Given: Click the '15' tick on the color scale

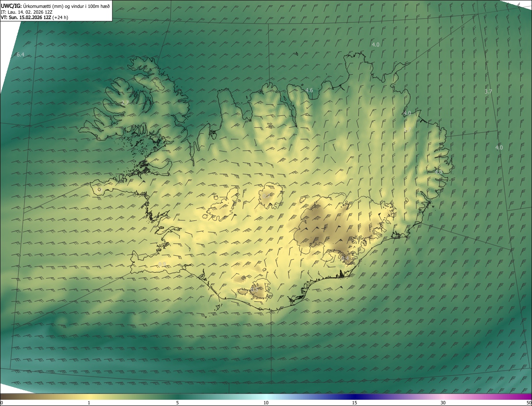Looking at the screenshot, I should tap(355, 403).
